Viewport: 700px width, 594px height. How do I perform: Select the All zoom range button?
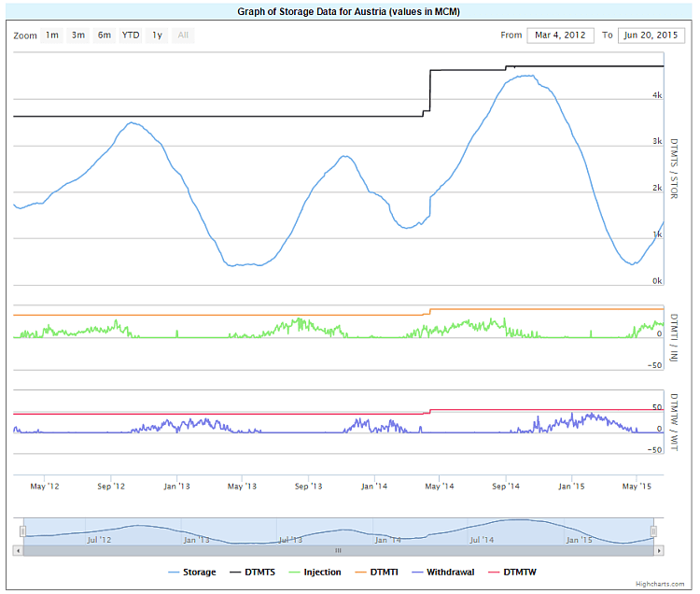[x=183, y=35]
